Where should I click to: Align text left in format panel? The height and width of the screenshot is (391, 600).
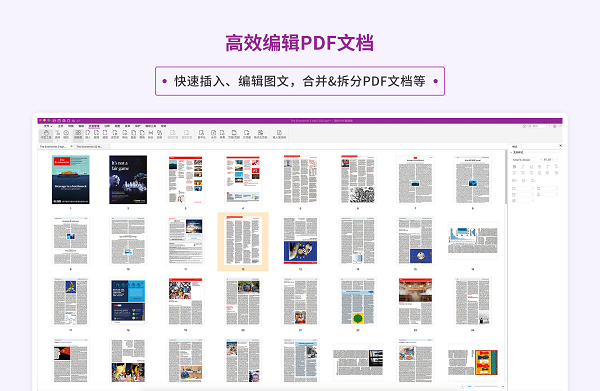[x=514, y=173]
